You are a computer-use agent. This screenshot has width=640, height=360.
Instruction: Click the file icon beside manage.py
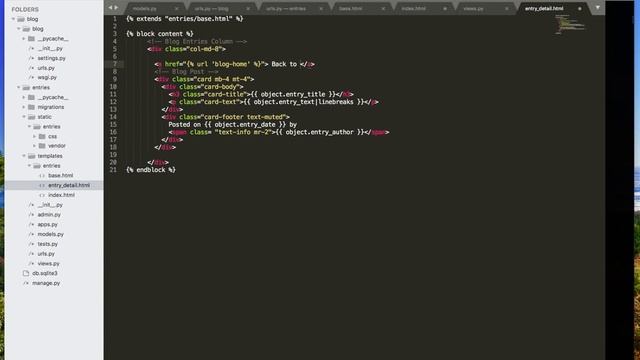click(26, 283)
